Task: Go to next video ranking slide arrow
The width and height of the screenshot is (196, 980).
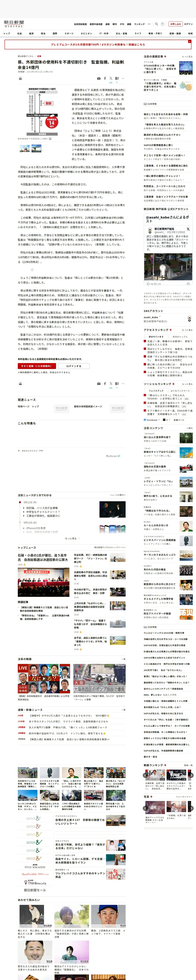Action: coord(191,775)
